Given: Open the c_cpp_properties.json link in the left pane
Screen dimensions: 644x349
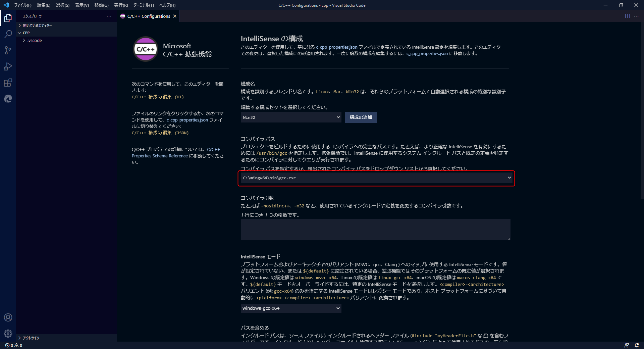Looking at the screenshot, I should [187, 120].
